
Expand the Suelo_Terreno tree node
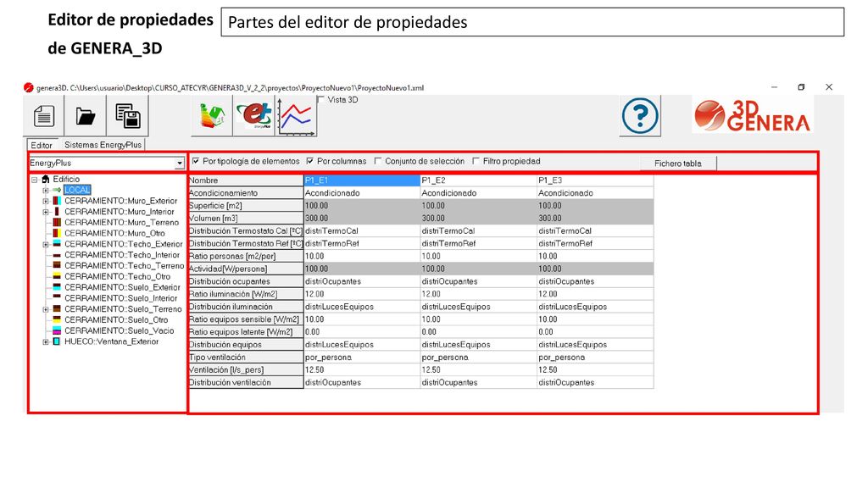pyautogui.click(x=46, y=308)
